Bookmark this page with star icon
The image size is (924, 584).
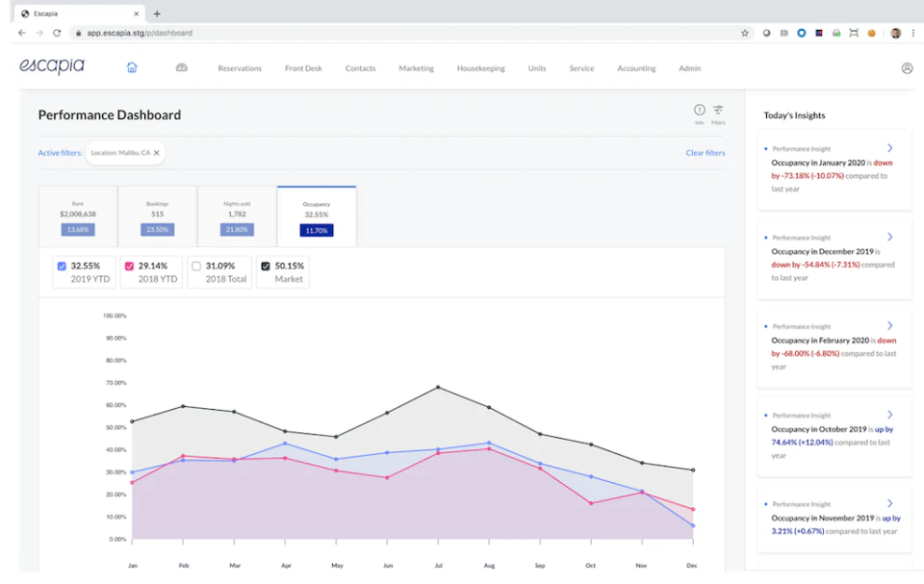point(744,33)
